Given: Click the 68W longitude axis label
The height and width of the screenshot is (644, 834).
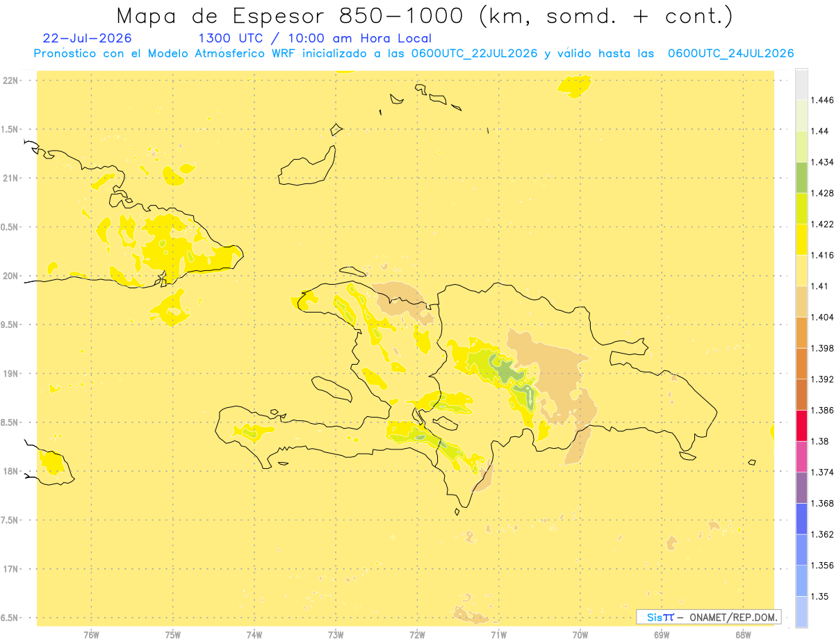Looking at the screenshot, I should click(x=743, y=635).
